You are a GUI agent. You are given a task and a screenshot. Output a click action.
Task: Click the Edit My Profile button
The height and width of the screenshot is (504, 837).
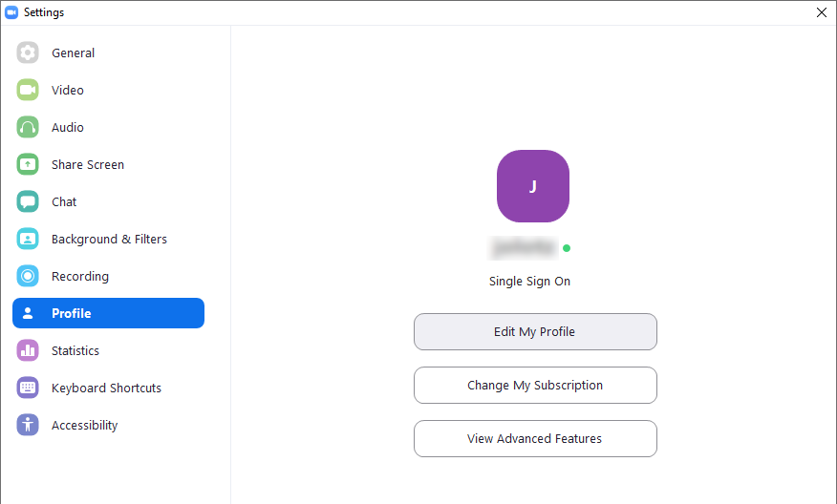[535, 332]
